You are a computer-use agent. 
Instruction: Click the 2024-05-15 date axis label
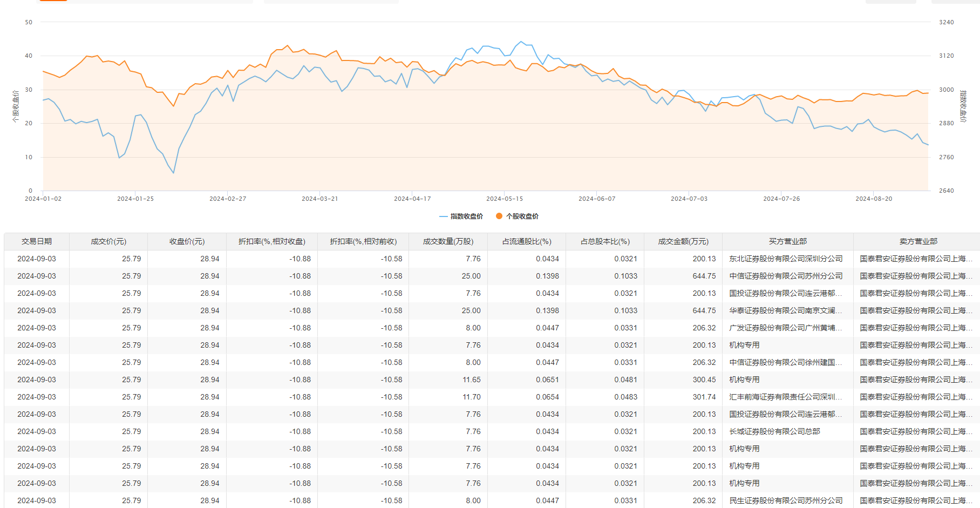pyautogui.click(x=505, y=199)
